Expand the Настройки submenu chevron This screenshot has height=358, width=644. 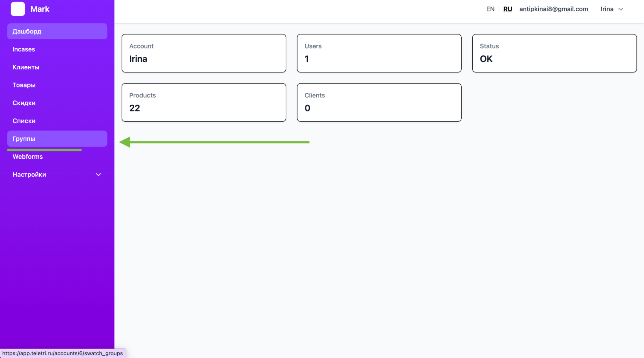(x=98, y=175)
